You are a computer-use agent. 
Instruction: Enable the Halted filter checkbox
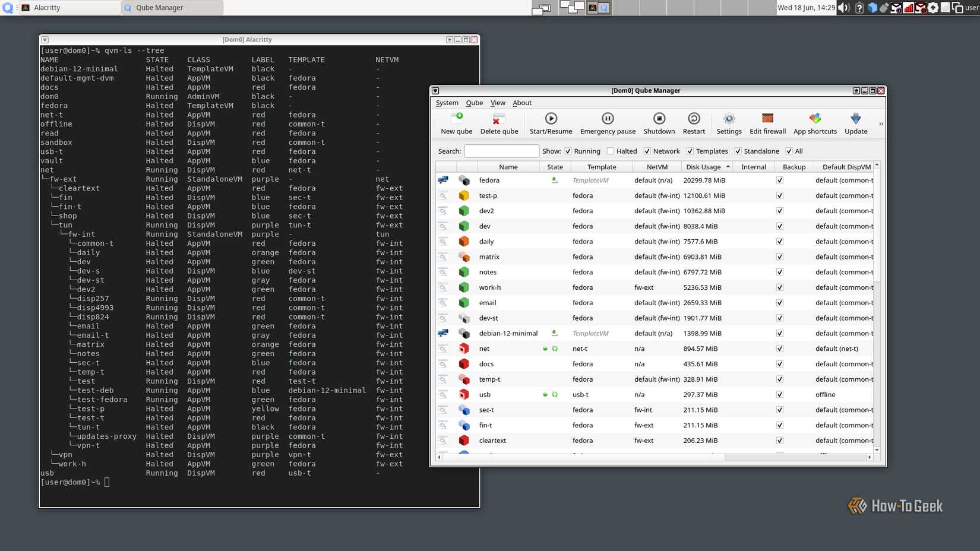click(x=611, y=151)
